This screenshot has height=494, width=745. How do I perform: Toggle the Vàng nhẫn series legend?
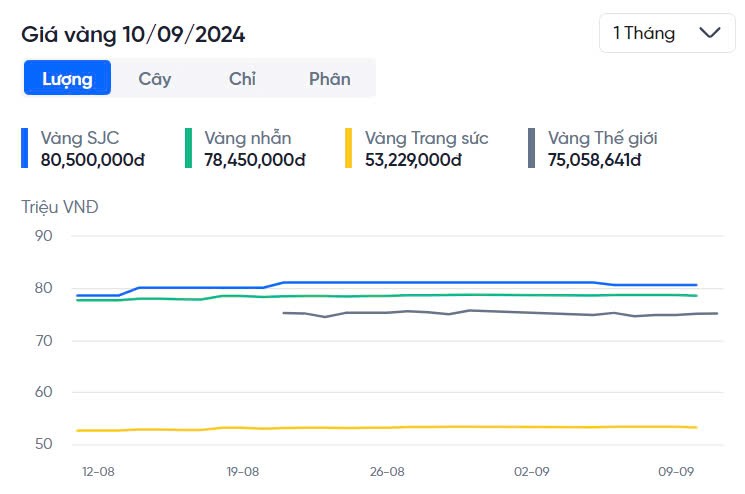(x=248, y=138)
